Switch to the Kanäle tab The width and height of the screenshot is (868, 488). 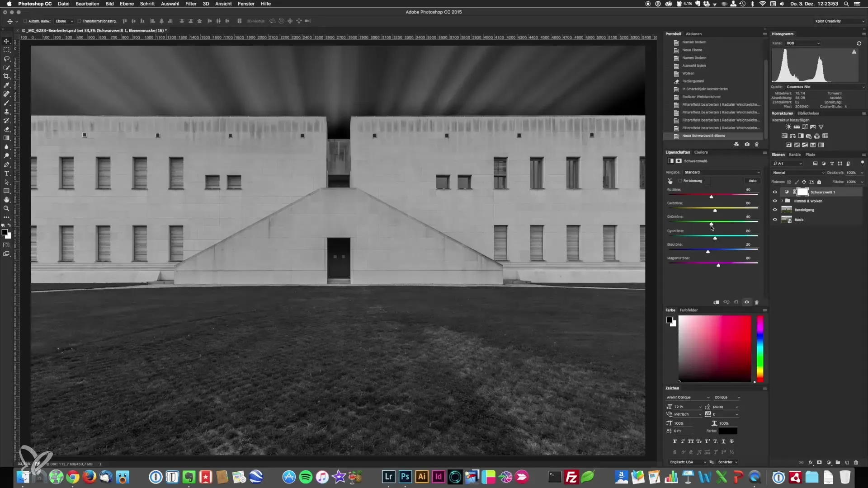point(795,155)
